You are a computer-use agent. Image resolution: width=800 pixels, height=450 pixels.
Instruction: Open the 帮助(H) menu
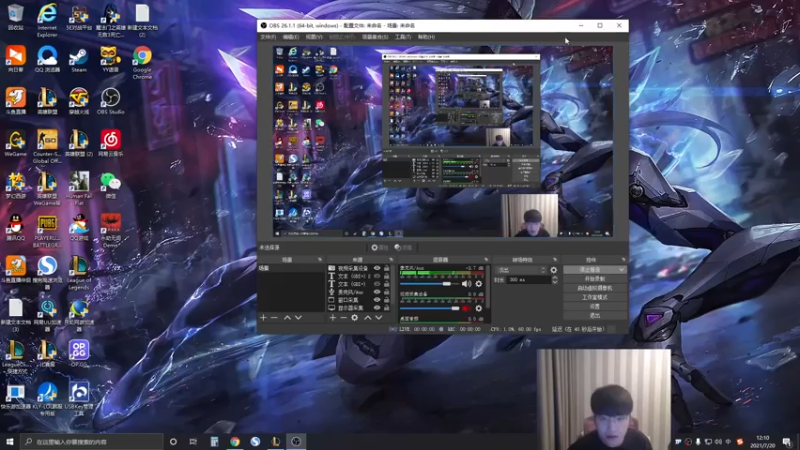[x=426, y=37]
